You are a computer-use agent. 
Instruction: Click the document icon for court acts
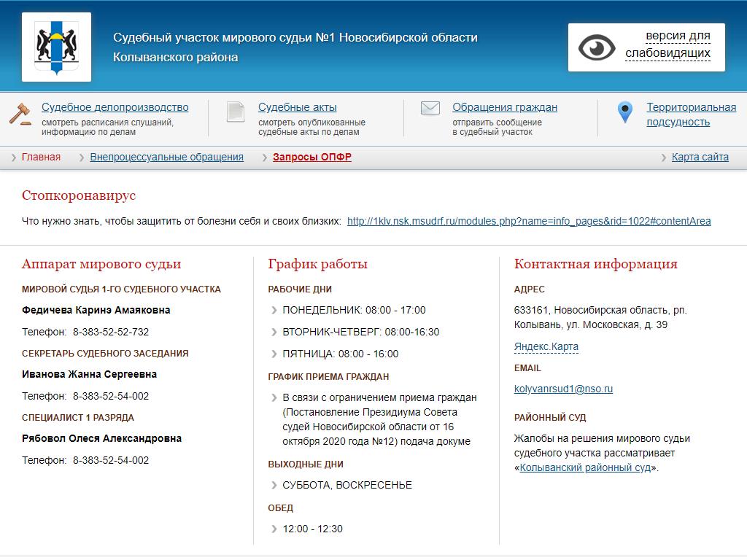coord(235,112)
